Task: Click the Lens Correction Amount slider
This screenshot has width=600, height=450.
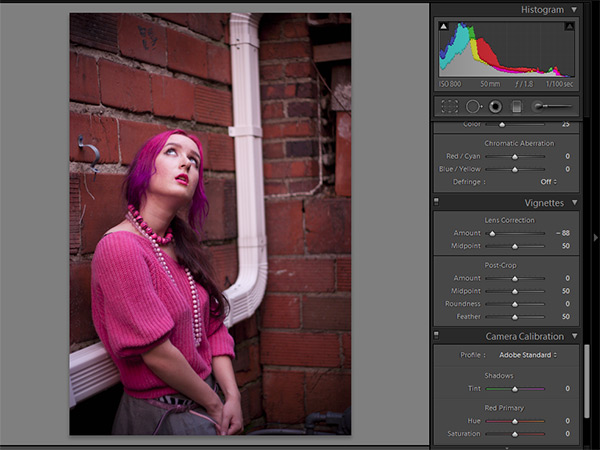Action: coord(515,233)
